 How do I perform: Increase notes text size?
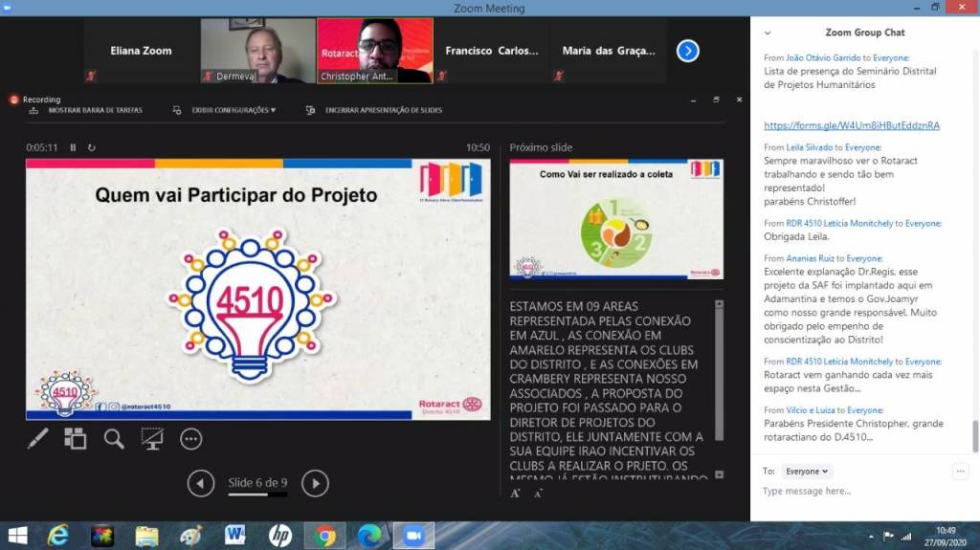coord(516,493)
